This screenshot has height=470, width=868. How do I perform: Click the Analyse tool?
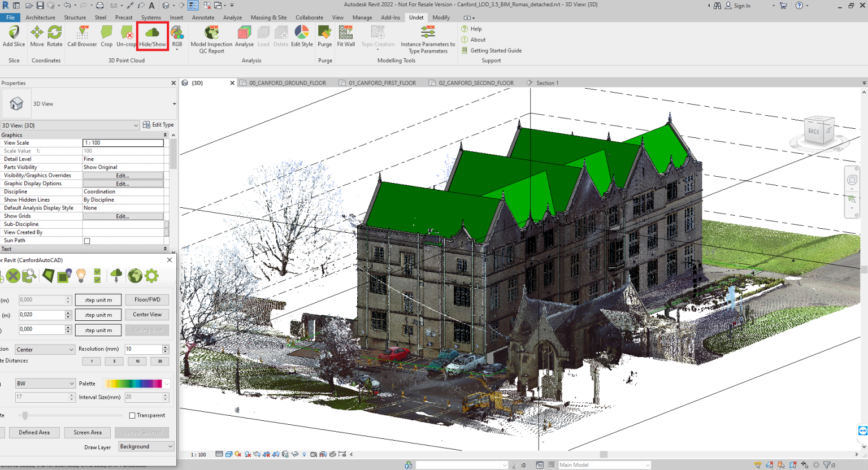tap(244, 36)
